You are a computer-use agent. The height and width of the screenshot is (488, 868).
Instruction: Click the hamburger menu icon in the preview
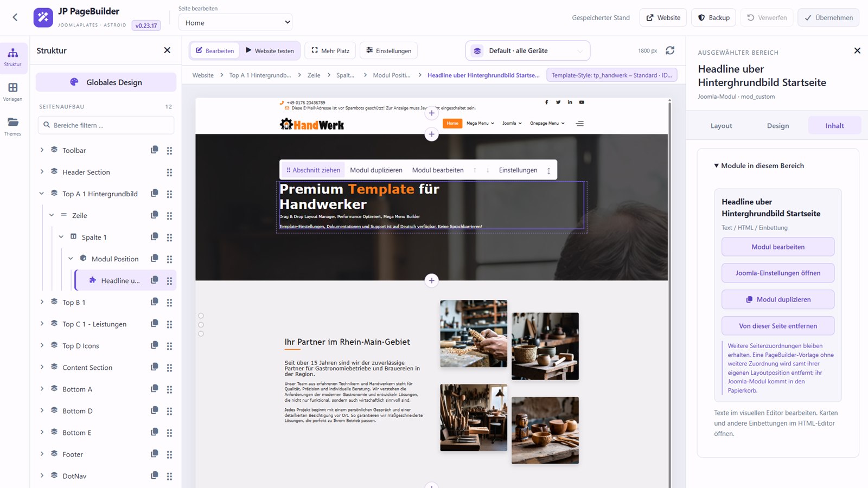click(579, 124)
